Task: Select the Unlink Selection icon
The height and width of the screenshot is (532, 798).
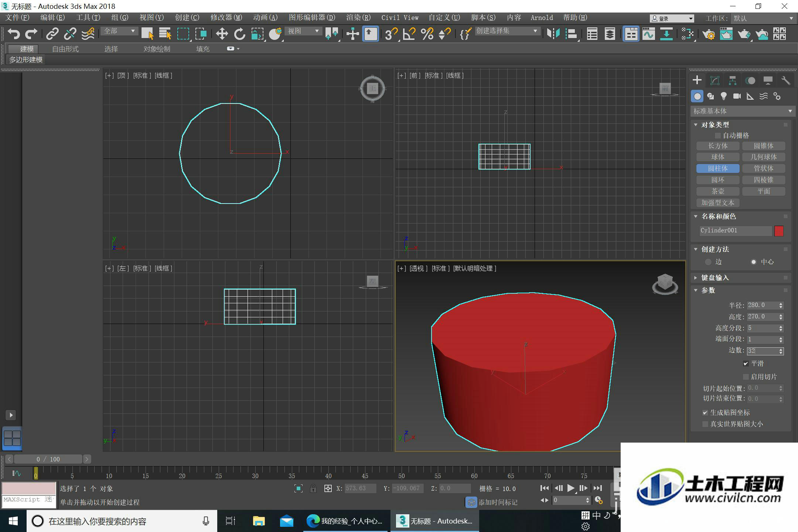Action: 70,34
